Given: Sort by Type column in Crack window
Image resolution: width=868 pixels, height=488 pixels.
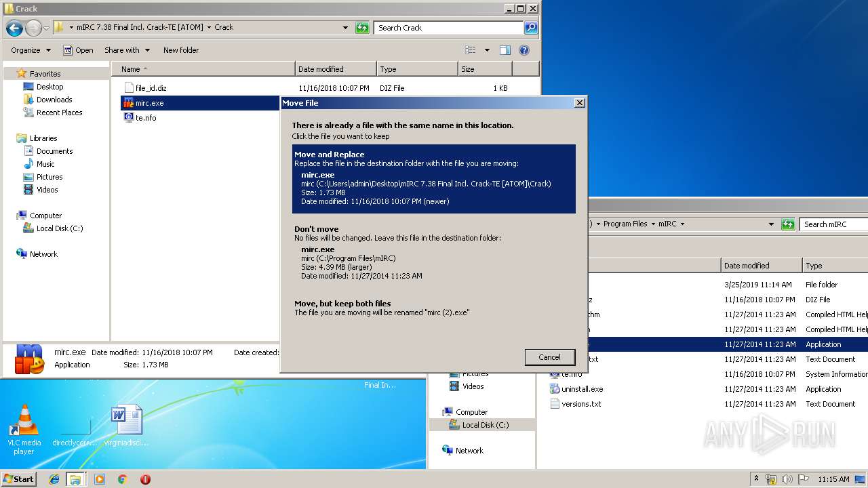Looking at the screenshot, I should 417,69.
